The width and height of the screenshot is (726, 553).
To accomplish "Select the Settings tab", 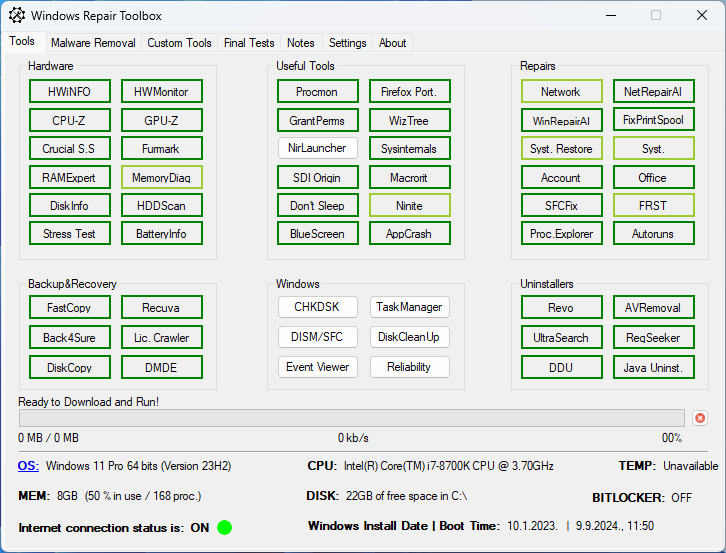I will (347, 43).
